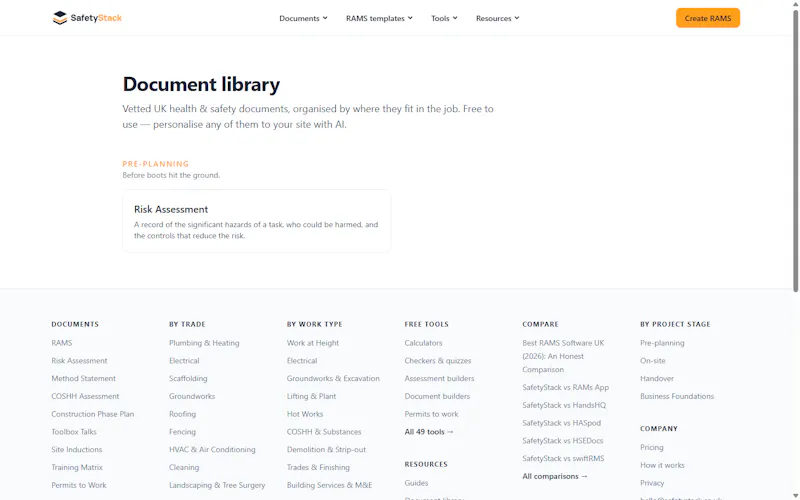Click How it works link
The height and width of the screenshot is (500, 800).
coord(662,465)
